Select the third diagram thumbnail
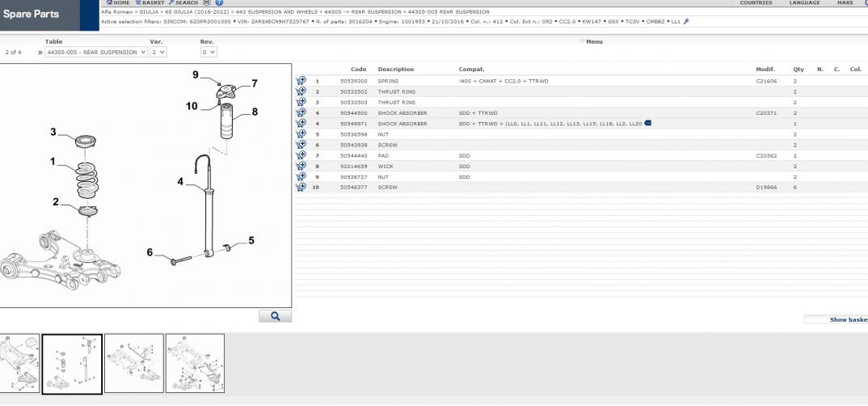 [x=134, y=363]
